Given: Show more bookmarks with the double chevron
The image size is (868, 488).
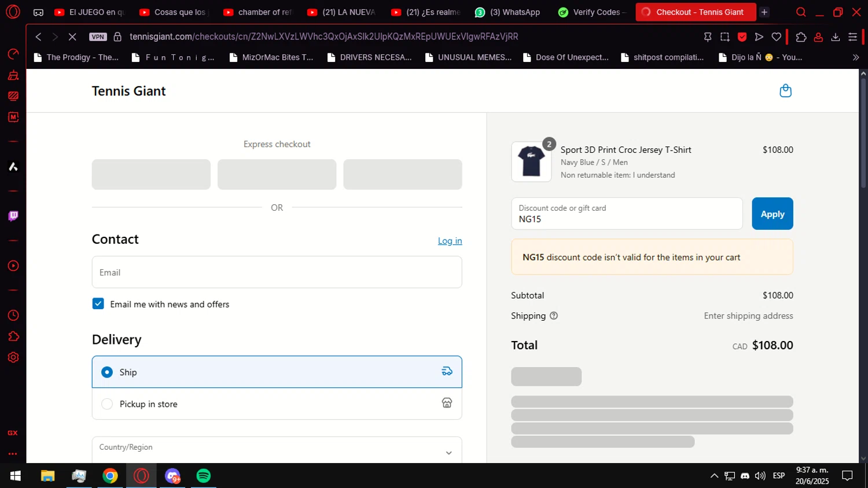Looking at the screenshot, I should [855, 57].
